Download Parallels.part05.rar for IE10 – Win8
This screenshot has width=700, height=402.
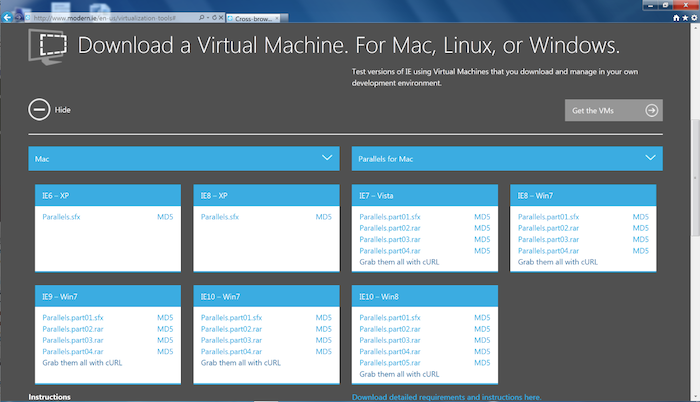(x=390, y=363)
